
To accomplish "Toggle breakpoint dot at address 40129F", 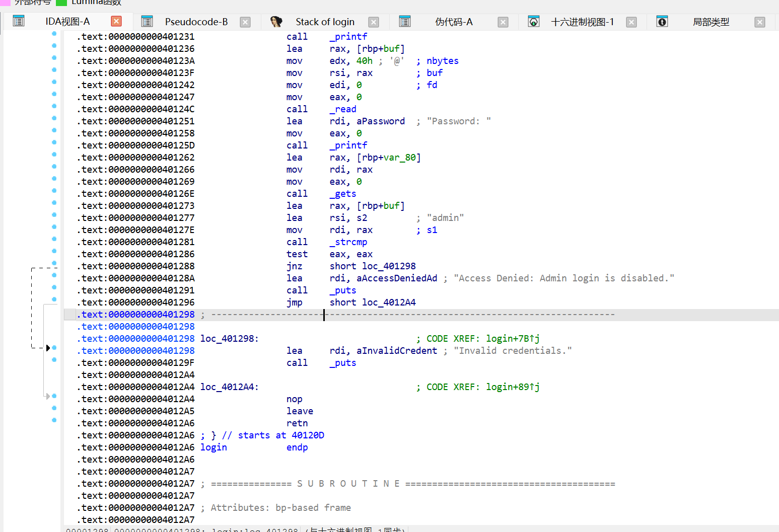I will 54,360.
